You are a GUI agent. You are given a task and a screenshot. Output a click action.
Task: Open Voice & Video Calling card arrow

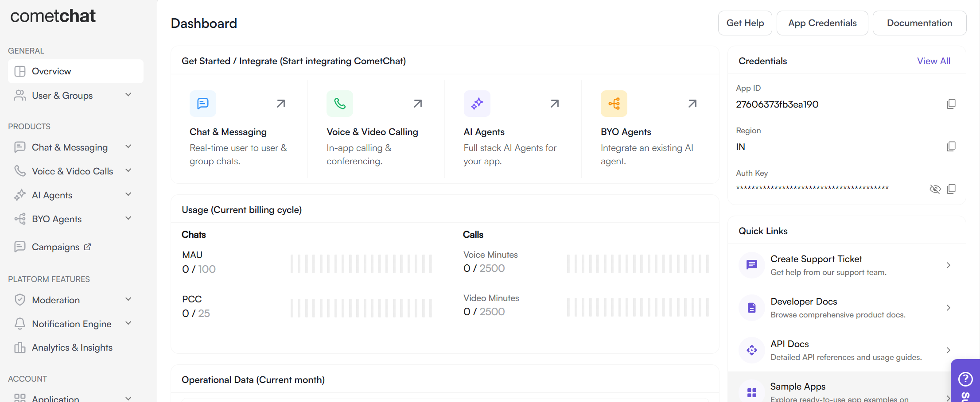click(x=418, y=104)
